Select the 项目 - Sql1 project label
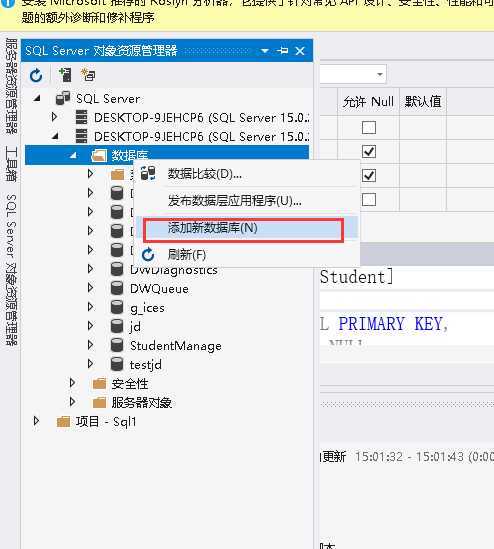The image size is (494, 549). (x=106, y=422)
